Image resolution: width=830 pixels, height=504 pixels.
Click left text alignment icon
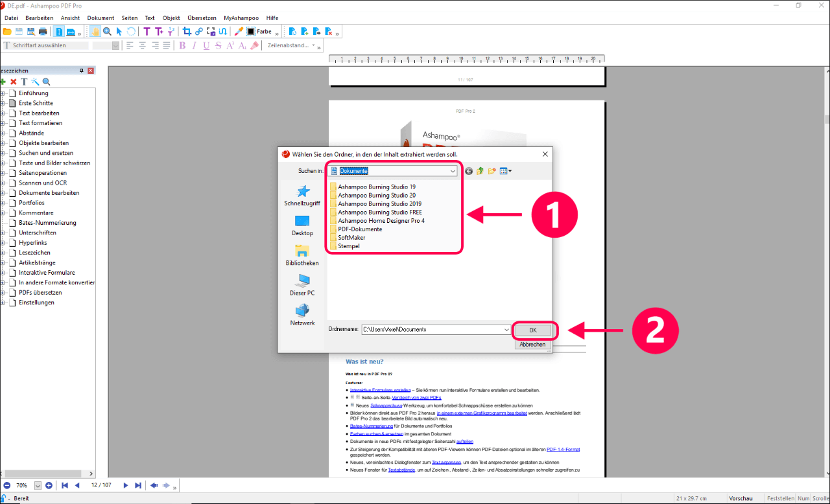[130, 45]
